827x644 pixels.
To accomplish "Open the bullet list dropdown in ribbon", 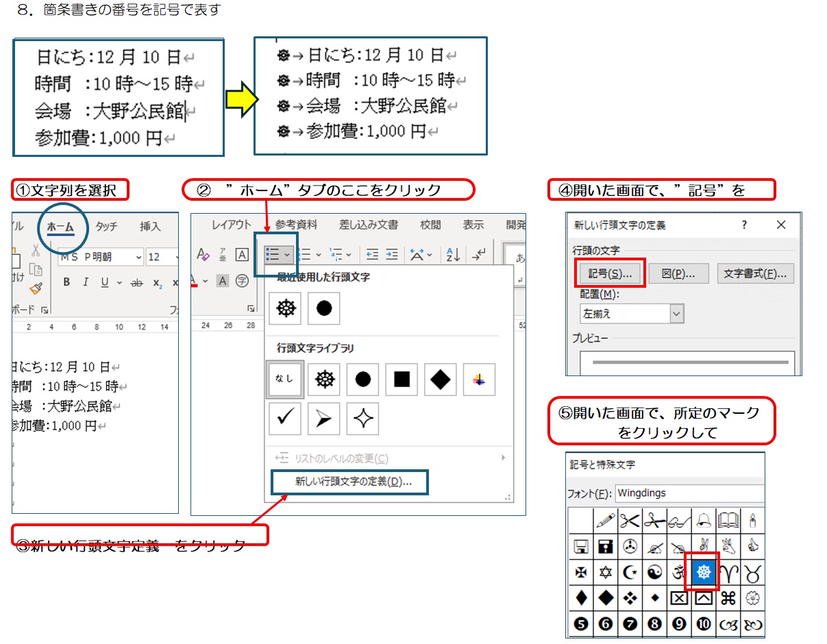I will click(287, 255).
